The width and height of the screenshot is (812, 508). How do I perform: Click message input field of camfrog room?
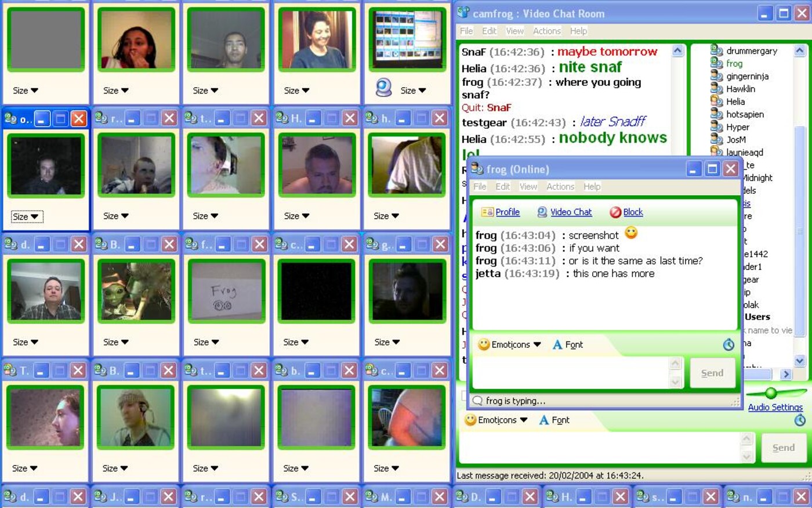(600, 448)
